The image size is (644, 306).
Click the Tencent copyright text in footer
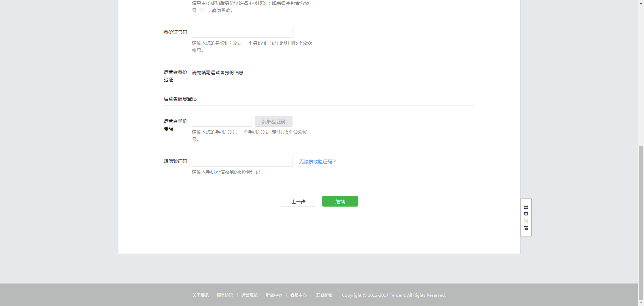pyautogui.click(x=394, y=295)
